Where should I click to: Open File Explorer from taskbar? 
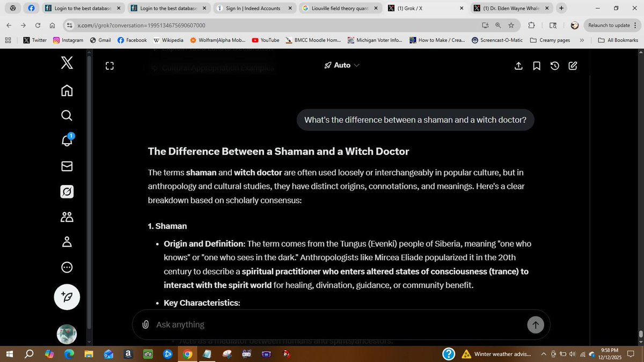click(x=89, y=354)
